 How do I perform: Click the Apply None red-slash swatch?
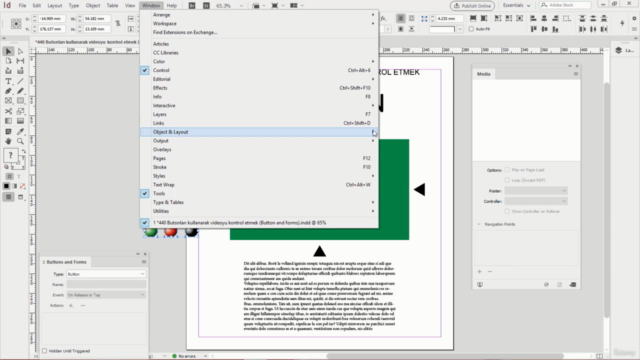tap(22, 186)
